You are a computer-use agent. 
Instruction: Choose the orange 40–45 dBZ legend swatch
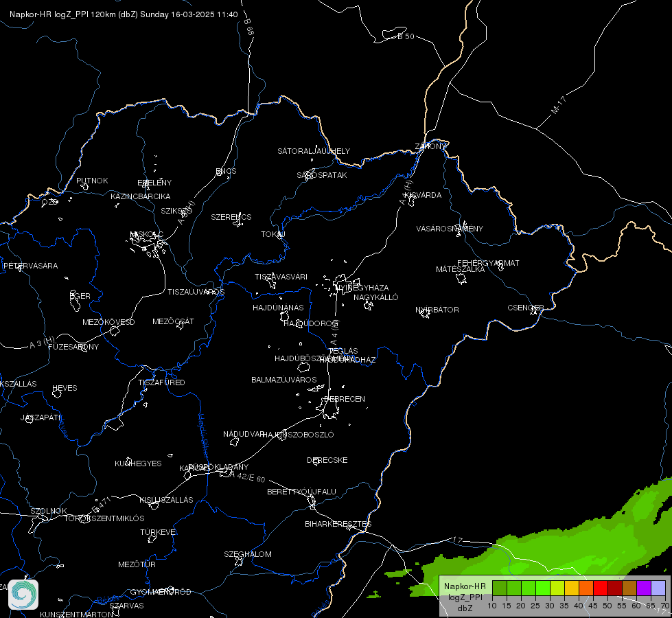tap(586, 588)
